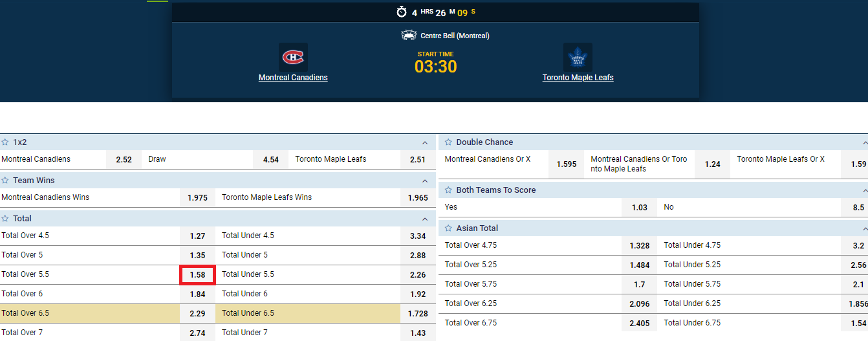Select Total Over 5.5 odds 1.58
The image size is (868, 341).
pyautogui.click(x=198, y=275)
